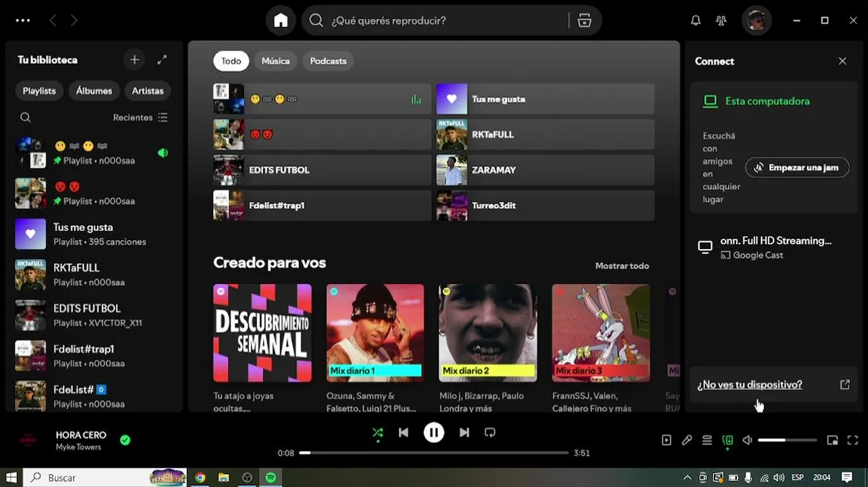Show lyrics with microphone icon

[x=687, y=440]
